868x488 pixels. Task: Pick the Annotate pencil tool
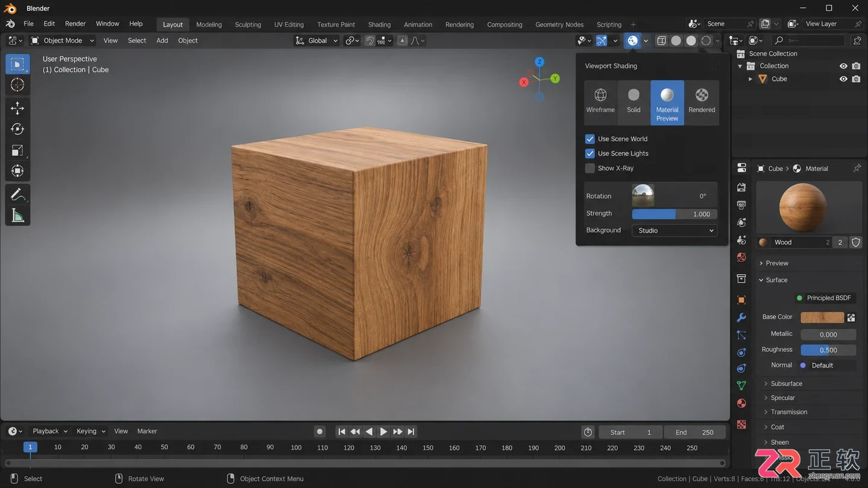pyautogui.click(x=17, y=195)
